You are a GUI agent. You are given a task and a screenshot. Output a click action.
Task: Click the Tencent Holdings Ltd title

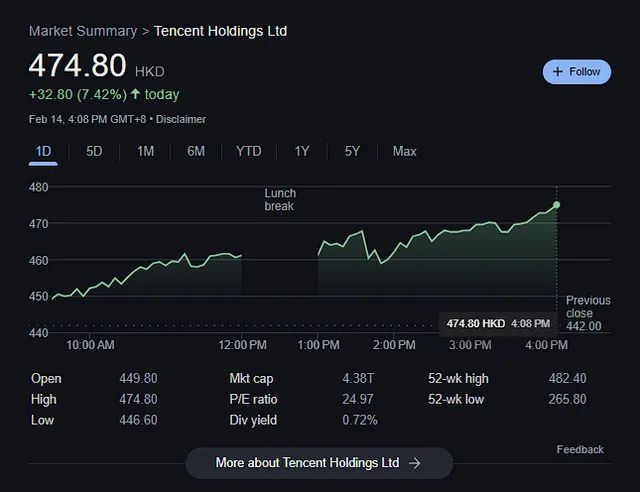(x=220, y=31)
